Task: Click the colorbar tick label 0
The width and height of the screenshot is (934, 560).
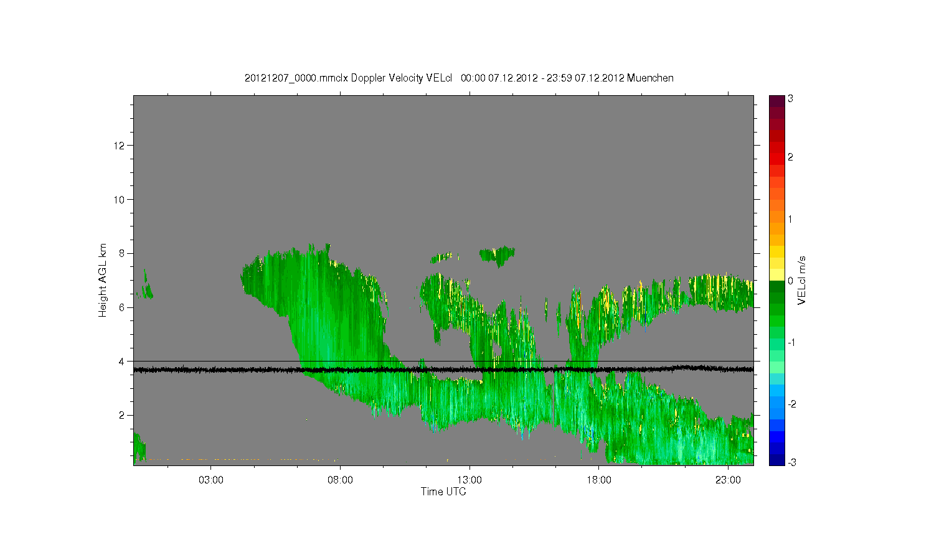Action: point(790,281)
